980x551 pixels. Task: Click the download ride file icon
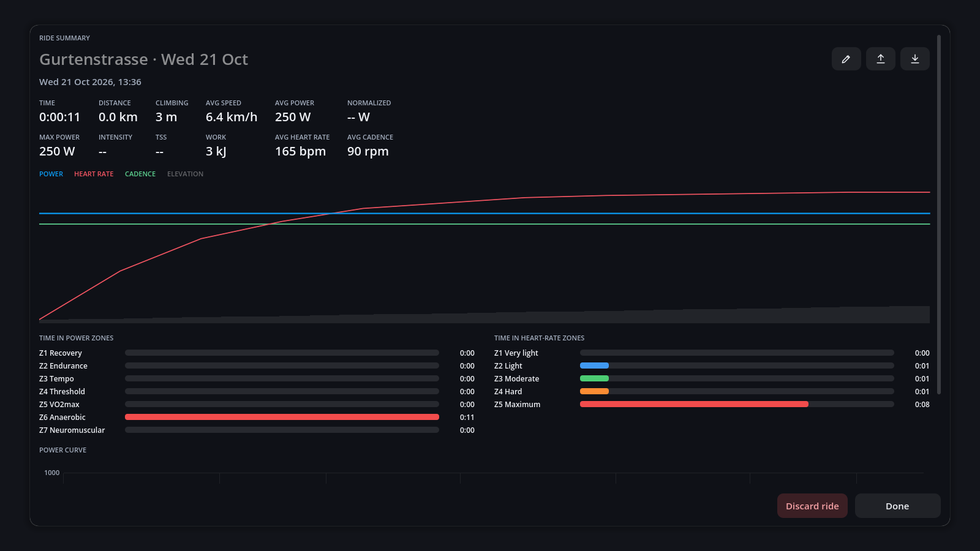coord(914,59)
